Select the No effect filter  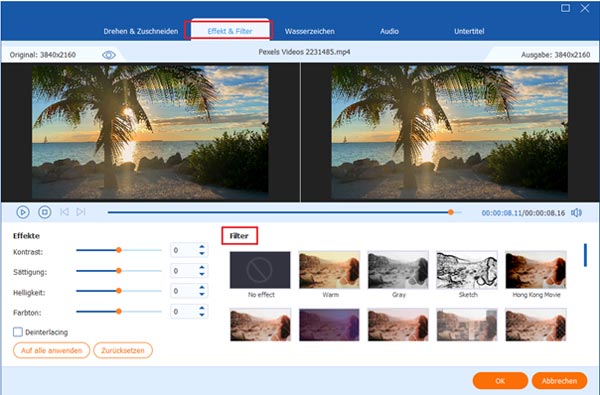click(260, 270)
